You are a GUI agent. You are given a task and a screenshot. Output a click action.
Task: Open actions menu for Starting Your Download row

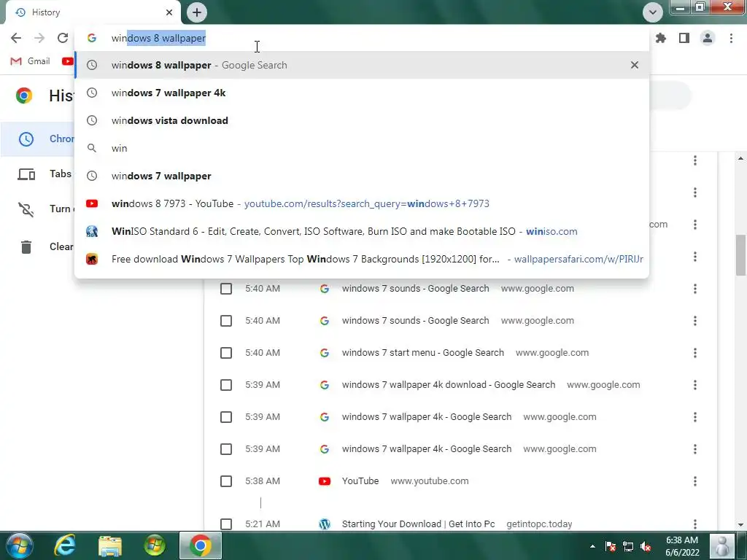(x=695, y=524)
